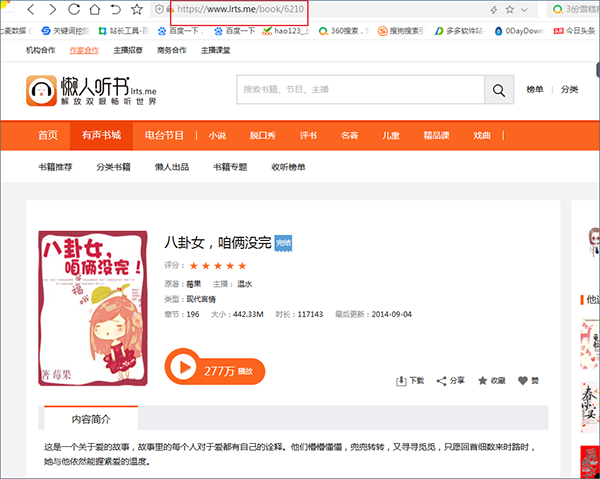Select the 儿童 category in orange bar
Viewport: 600px width, 479px height.
click(x=391, y=135)
